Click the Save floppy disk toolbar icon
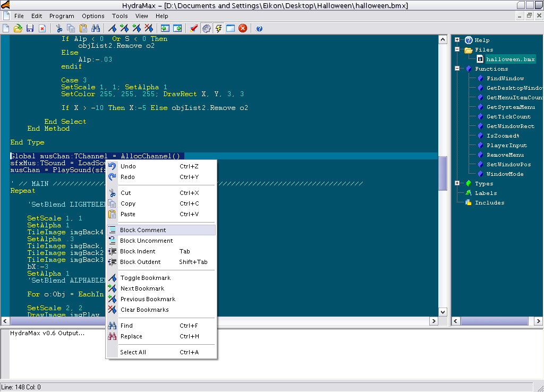 tap(30, 28)
